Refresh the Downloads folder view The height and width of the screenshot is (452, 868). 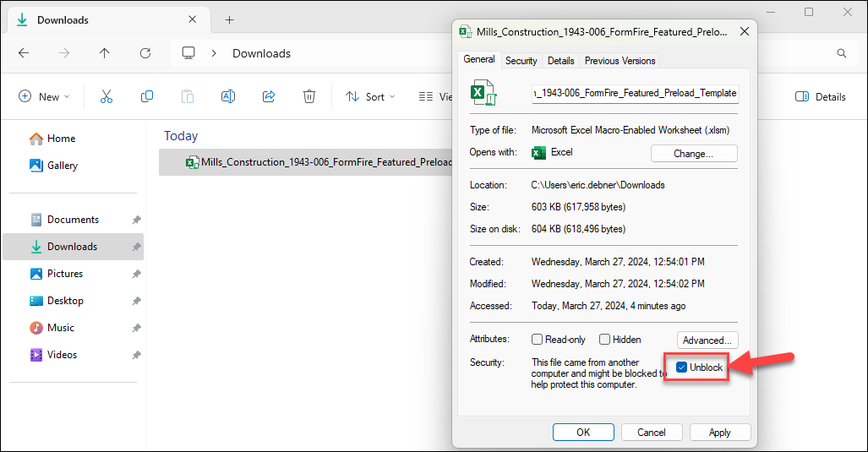click(145, 53)
